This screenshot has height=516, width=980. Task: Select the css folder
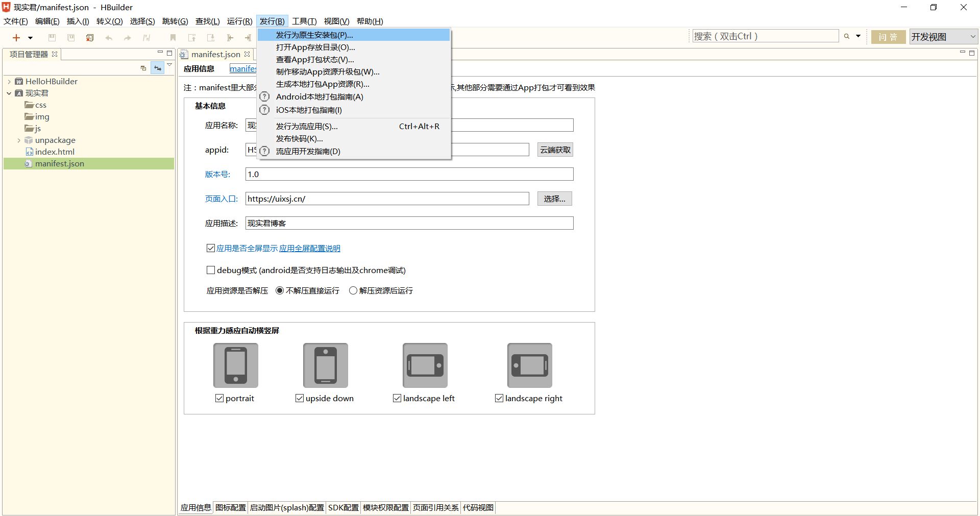(x=36, y=105)
